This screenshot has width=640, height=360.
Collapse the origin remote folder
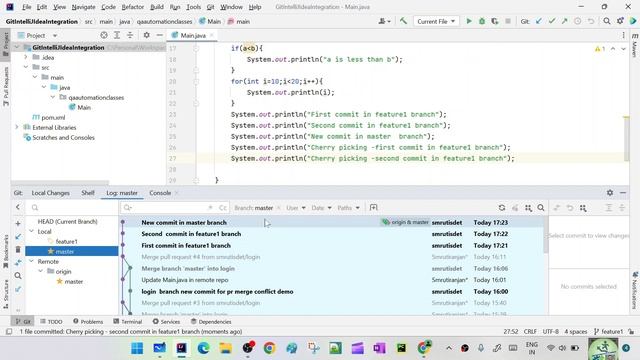pos(41,271)
